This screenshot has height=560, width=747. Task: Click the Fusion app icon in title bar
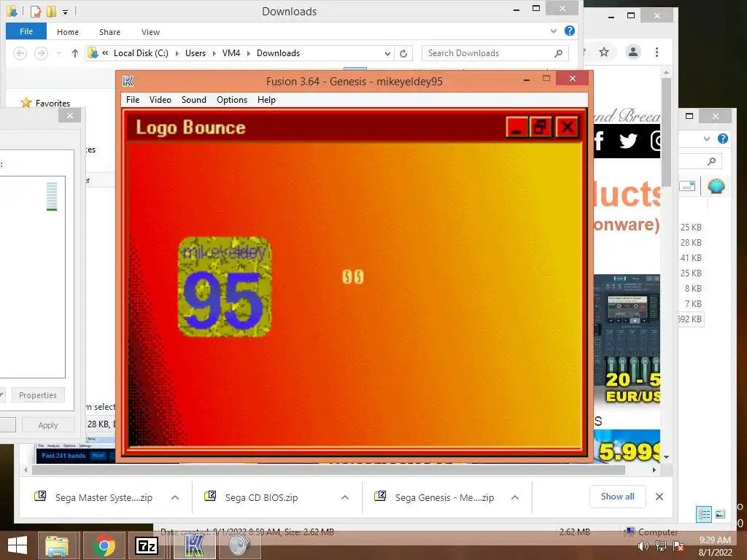128,82
